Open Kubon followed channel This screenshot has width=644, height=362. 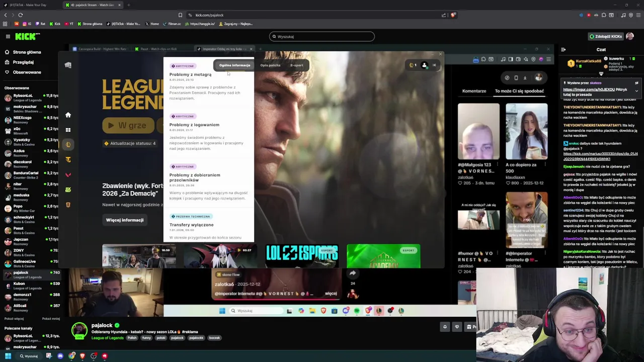point(30,286)
